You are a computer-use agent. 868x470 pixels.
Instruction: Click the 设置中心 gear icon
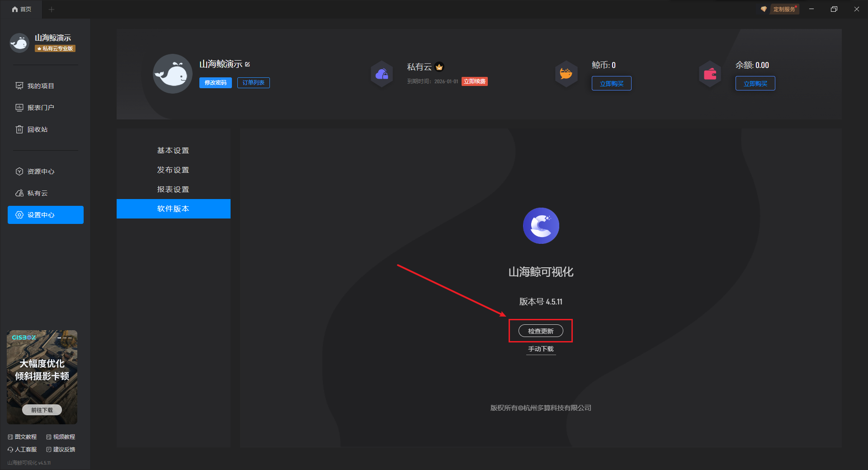click(19, 215)
